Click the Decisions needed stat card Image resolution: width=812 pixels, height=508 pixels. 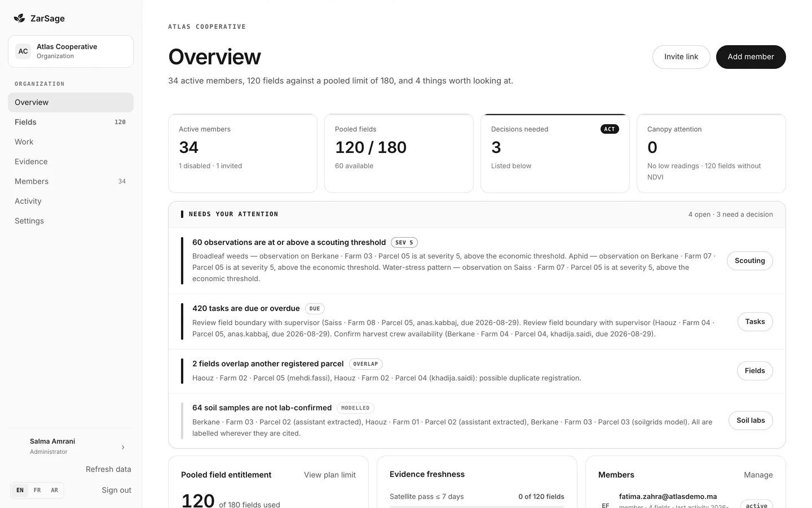(555, 153)
